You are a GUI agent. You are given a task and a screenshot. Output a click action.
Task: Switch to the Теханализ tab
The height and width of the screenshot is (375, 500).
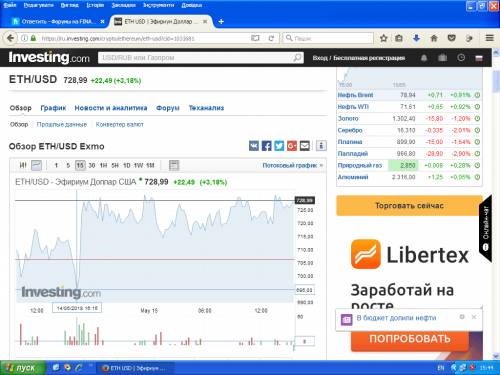(x=206, y=108)
